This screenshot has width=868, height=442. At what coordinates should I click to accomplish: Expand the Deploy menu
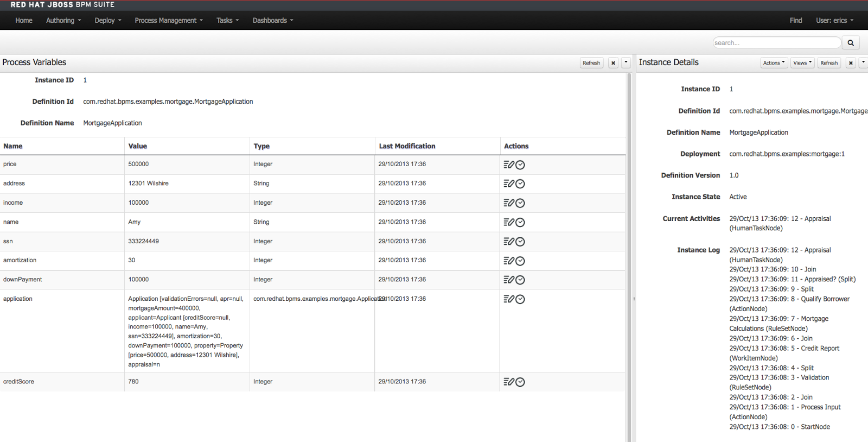pos(108,21)
